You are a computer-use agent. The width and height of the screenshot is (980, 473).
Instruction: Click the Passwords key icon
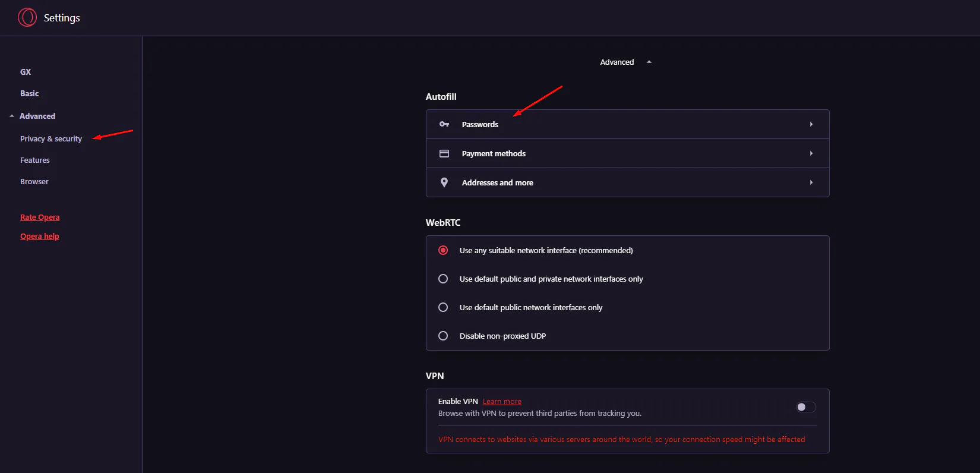pyautogui.click(x=444, y=124)
